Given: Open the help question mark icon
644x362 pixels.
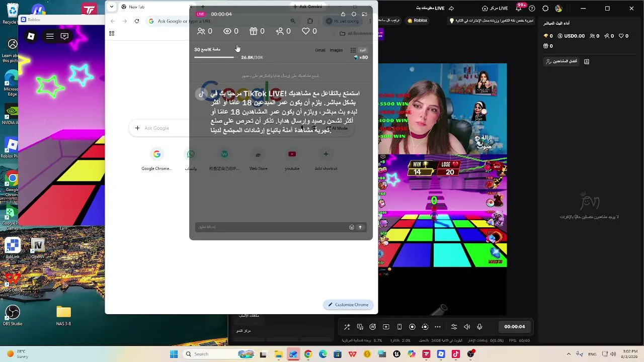Looking at the screenshot, I should tap(532, 8).
